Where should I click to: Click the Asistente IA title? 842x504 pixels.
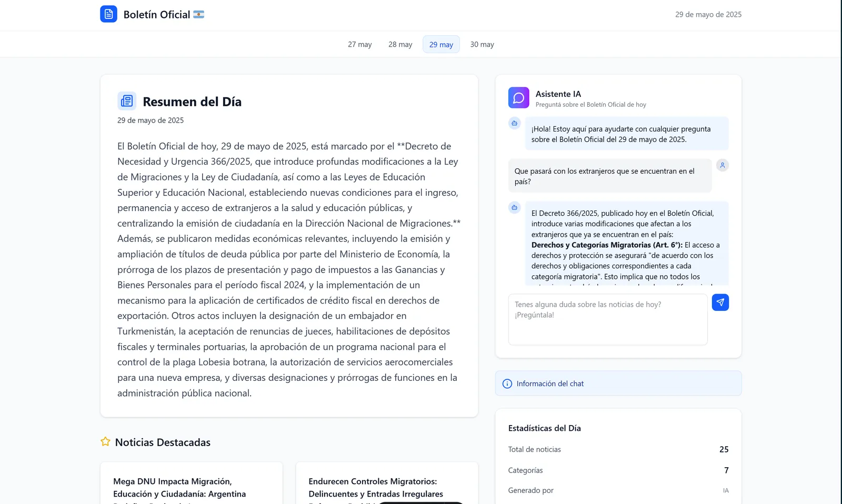pos(558,94)
